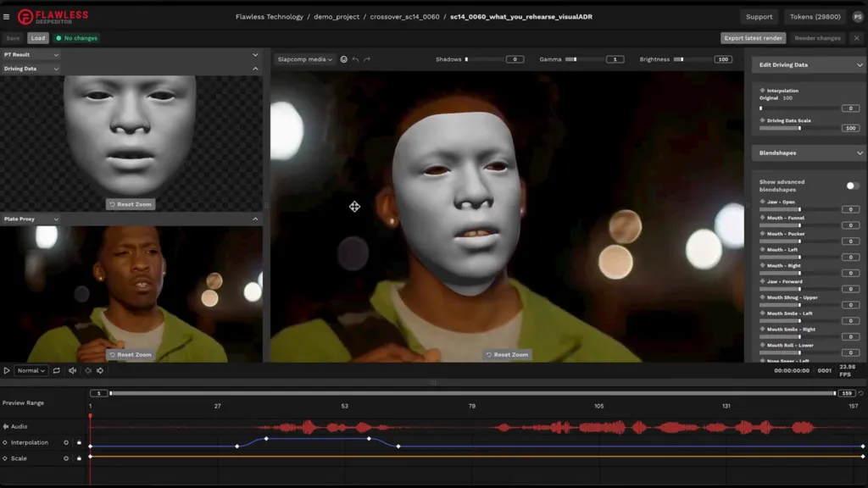
Task: Click the face icon next to Slapcomp media
Action: tap(343, 59)
